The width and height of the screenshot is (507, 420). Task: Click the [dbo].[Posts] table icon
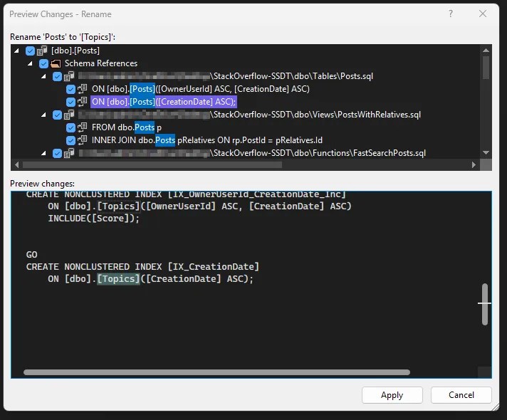point(42,51)
